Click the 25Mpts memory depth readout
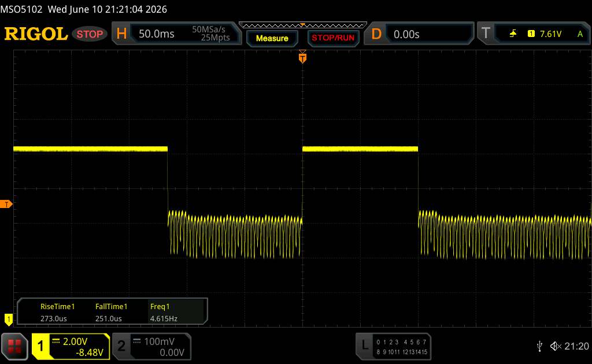Screen dimensions: 592x364 coord(215,38)
